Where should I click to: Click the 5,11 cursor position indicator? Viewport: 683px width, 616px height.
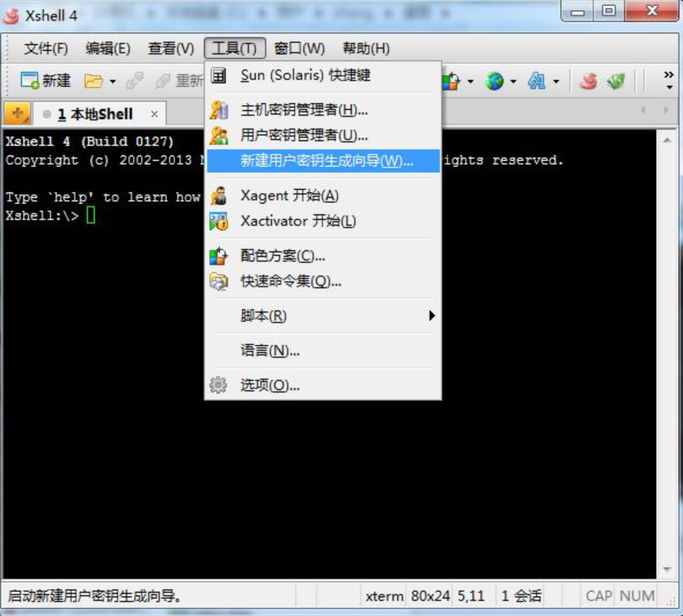(471, 596)
